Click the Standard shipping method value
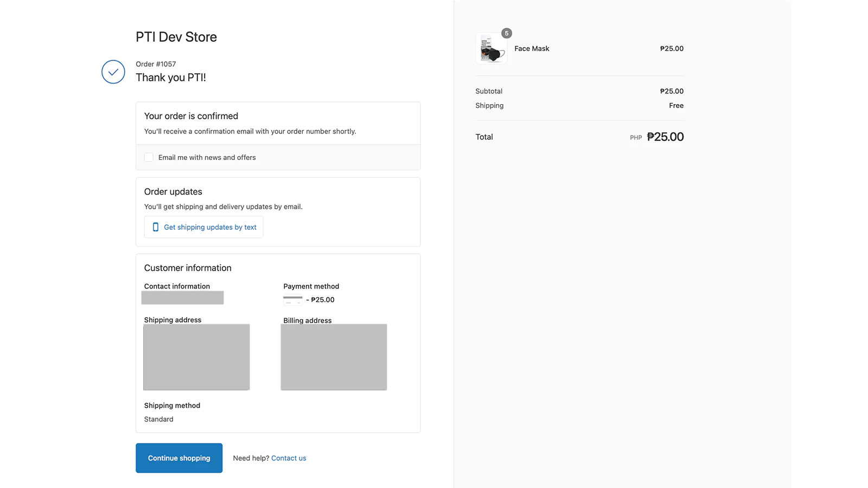This screenshot has width=868, height=488. (158, 419)
